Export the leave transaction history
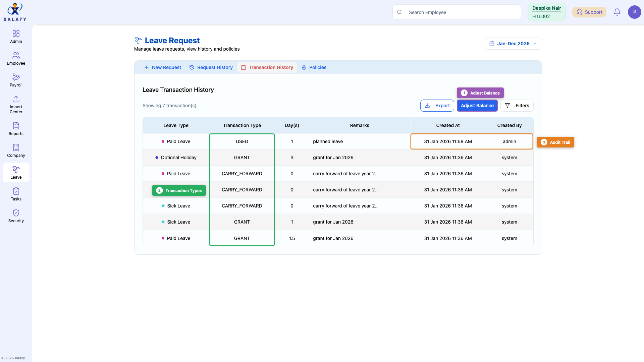 (x=437, y=105)
